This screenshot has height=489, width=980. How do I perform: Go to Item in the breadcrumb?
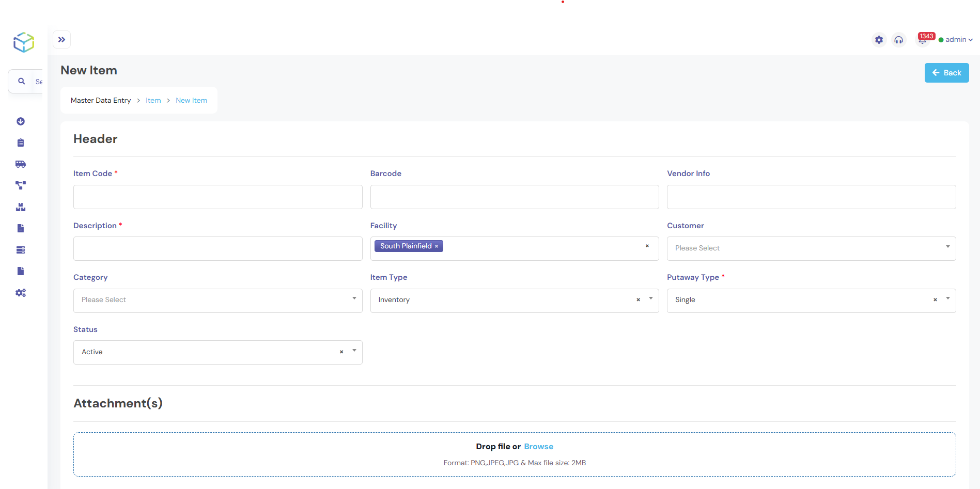[x=153, y=101]
